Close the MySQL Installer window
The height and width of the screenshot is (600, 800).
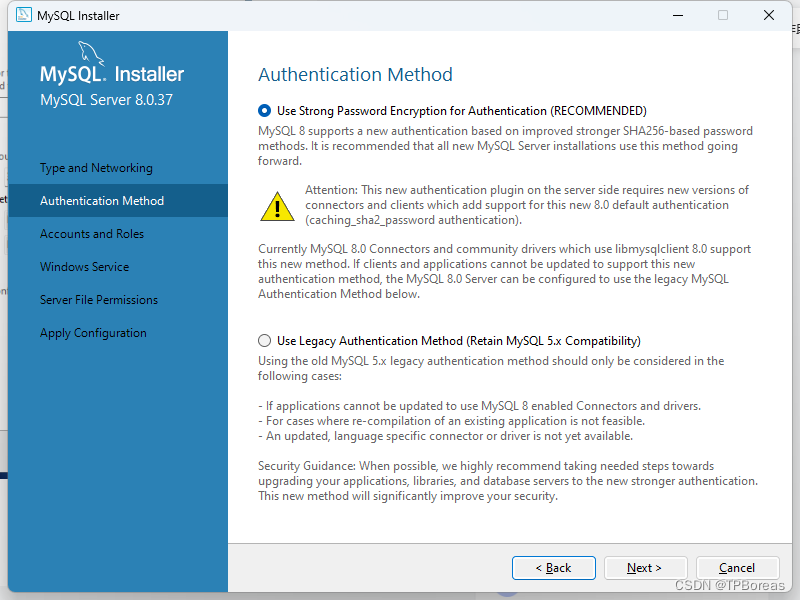coord(769,15)
